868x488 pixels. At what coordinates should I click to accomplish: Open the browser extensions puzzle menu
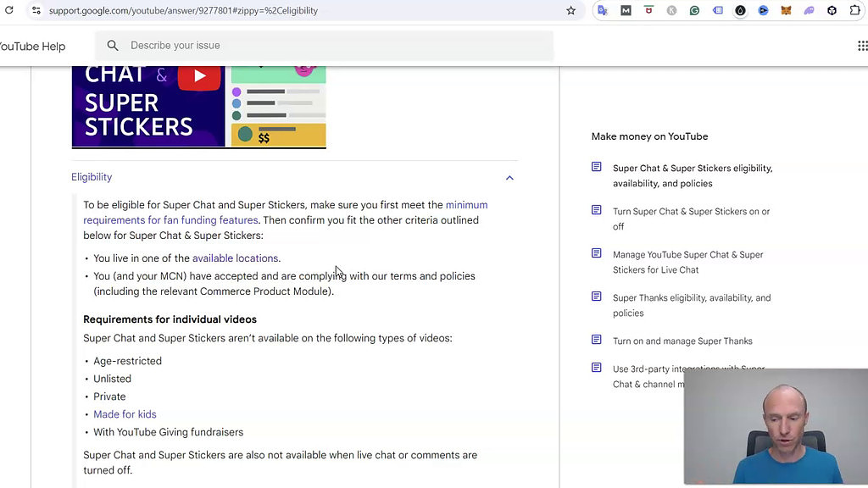[x=854, y=10]
